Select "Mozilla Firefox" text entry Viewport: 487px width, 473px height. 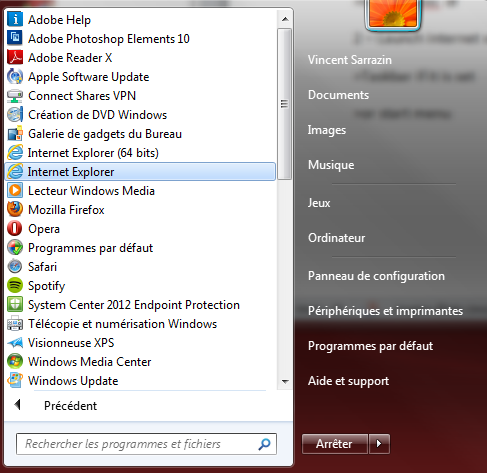click(66, 210)
